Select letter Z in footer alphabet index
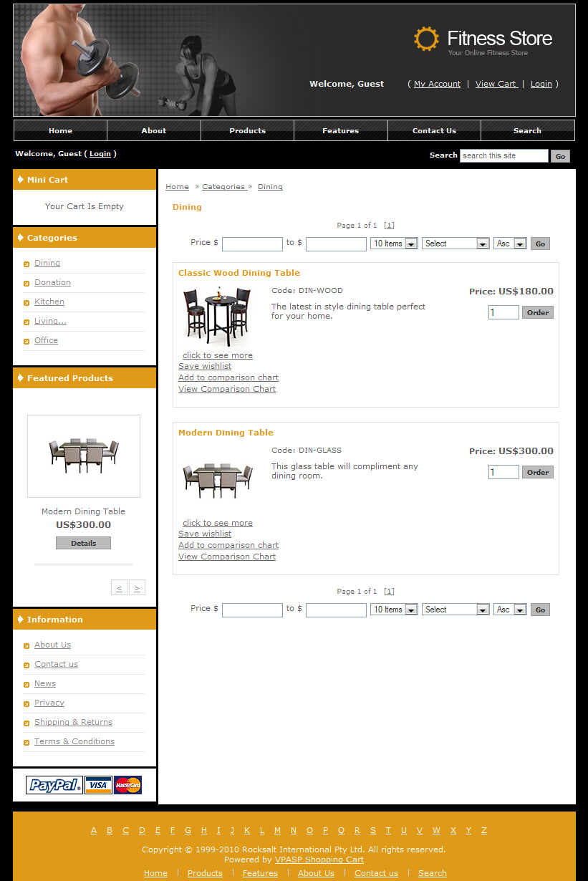This screenshot has width=588, height=881. (x=484, y=831)
